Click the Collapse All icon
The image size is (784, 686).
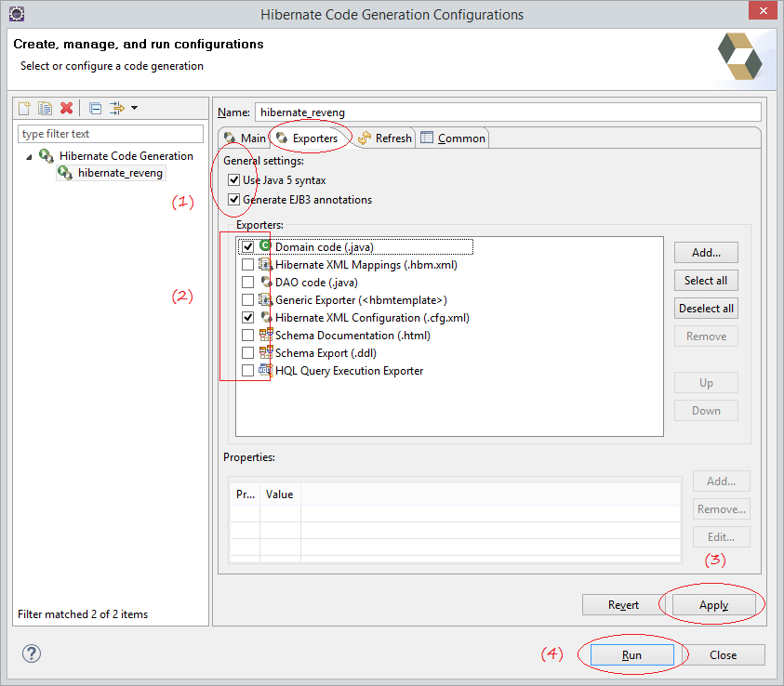click(x=95, y=108)
